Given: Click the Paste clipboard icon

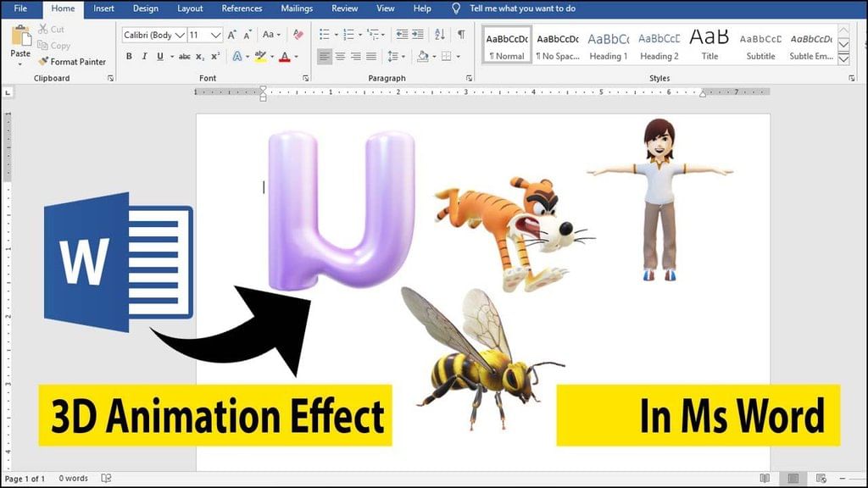Looking at the screenshot, I should (x=21, y=36).
